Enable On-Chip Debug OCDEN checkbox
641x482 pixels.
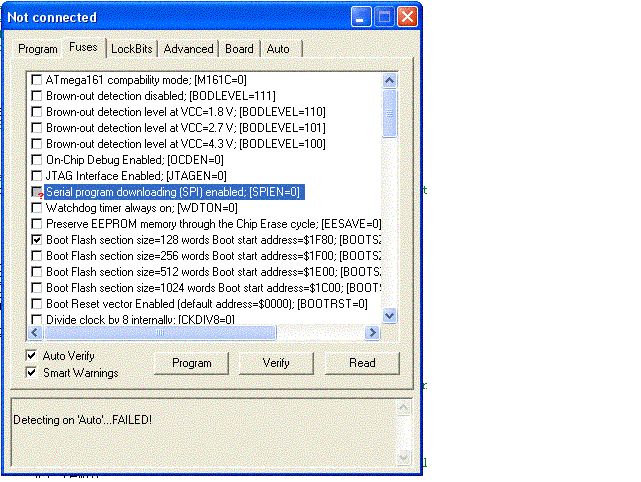37,159
